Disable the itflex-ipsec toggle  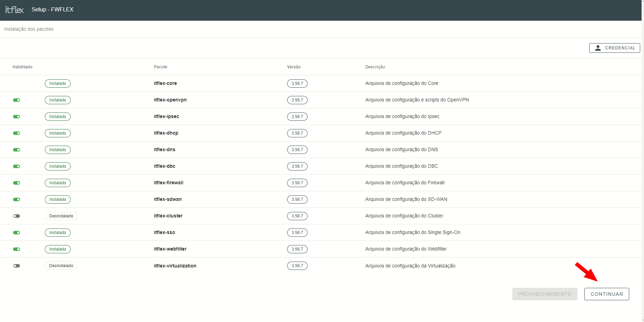(17, 117)
